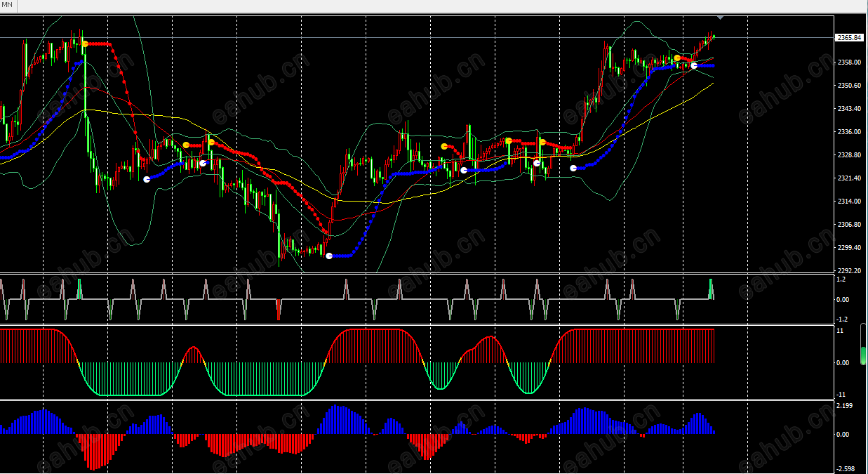Click the 2328.80 price scale value

(x=849, y=155)
